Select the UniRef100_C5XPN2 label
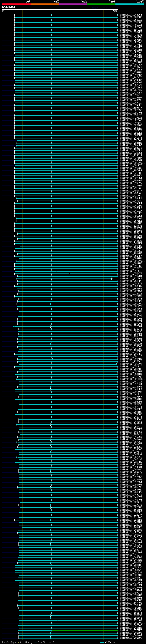Image resolution: width=146 pixels, height=644 pixels. 131,63
